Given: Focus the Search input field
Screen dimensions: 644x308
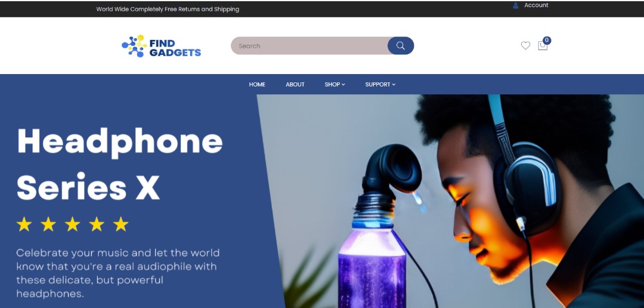Looking at the screenshot, I should point(309,45).
